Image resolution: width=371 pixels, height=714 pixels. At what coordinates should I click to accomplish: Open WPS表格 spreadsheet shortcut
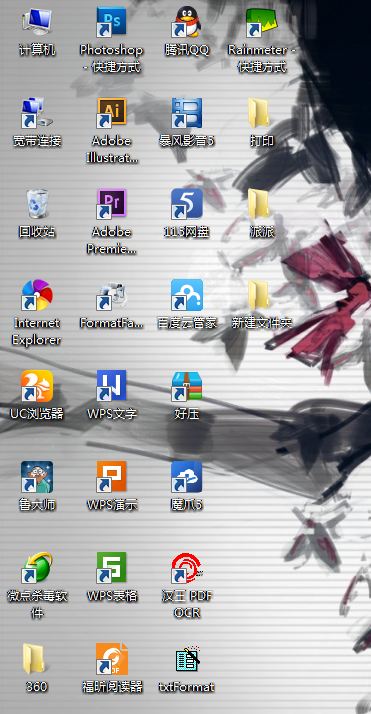tap(112, 568)
